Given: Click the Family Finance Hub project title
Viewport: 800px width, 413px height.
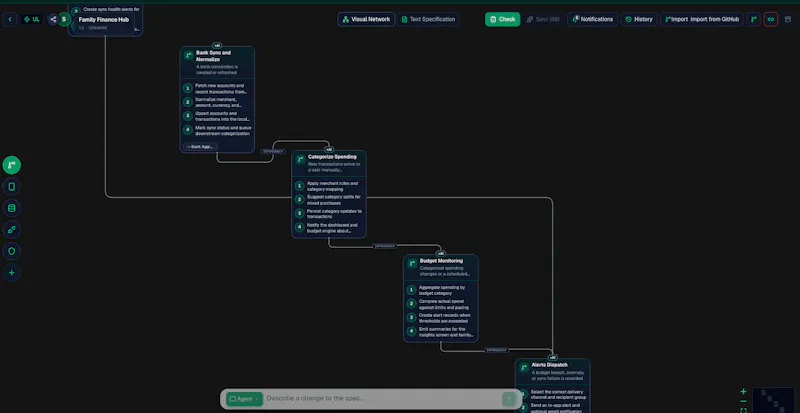Looking at the screenshot, I should 104,20.
